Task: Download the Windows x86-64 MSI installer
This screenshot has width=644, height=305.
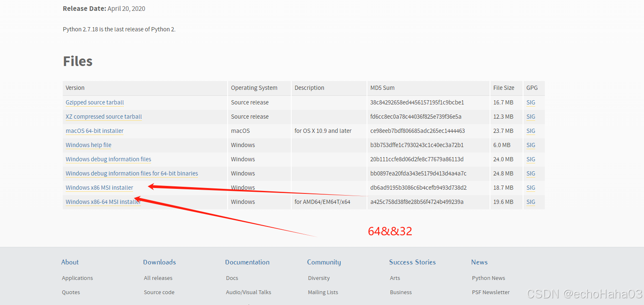Action: [103, 202]
